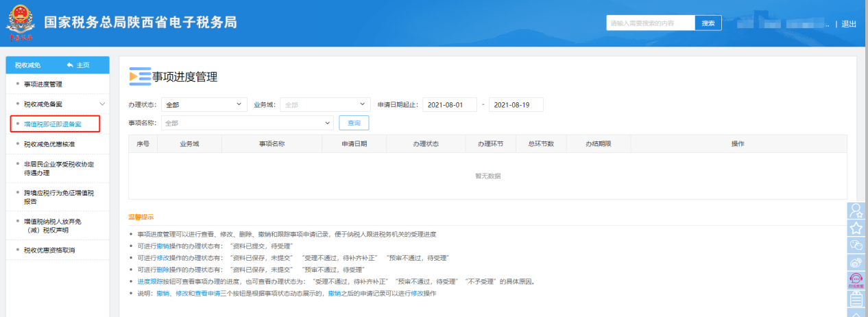868x317 pixels.
Task: Click the 查询 button
Action: pyautogui.click(x=354, y=123)
